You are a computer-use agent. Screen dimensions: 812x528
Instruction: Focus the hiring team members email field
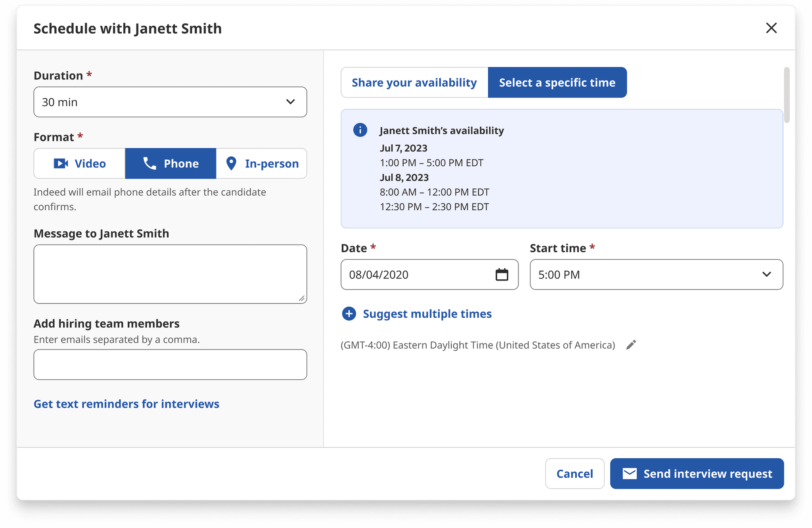click(x=170, y=365)
